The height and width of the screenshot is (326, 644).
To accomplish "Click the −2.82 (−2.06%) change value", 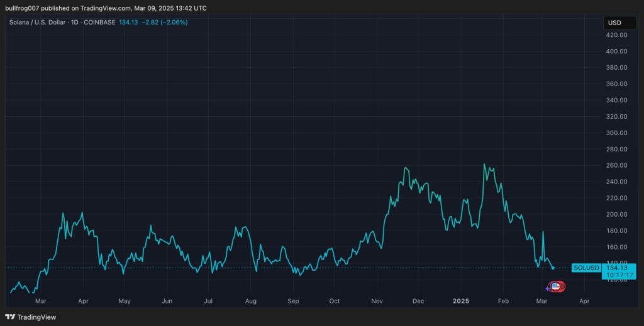I will pos(164,23).
